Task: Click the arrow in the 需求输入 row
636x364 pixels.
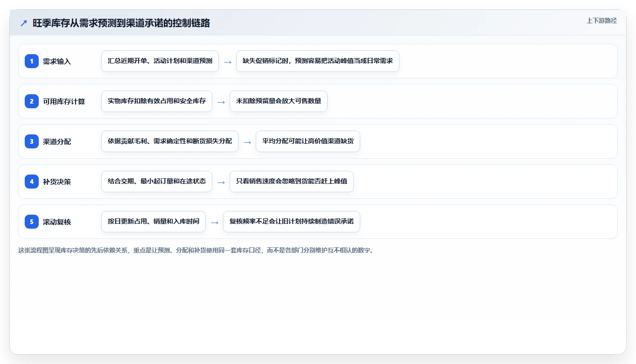Action: (228, 62)
